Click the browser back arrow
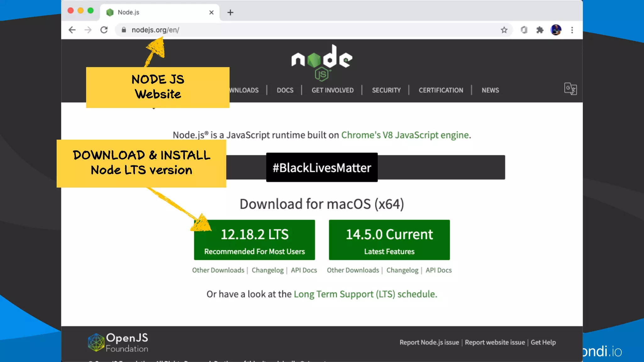 [x=72, y=30]
